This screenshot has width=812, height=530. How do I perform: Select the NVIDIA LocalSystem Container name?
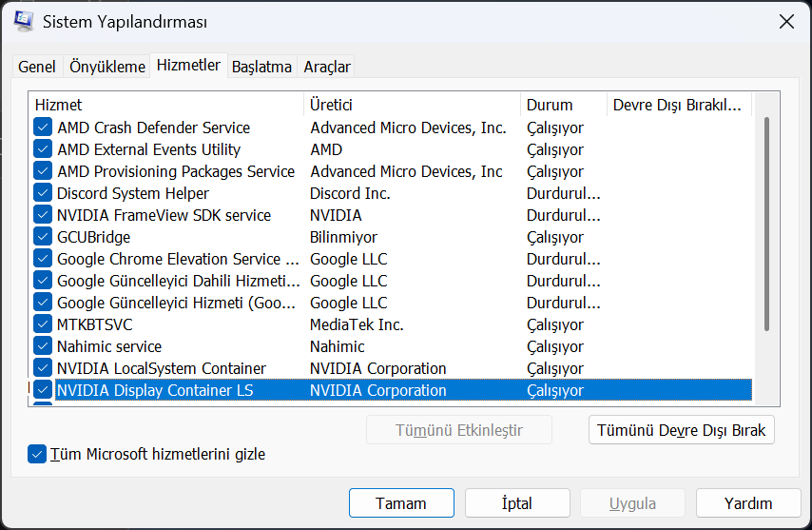tap(162, 368)
